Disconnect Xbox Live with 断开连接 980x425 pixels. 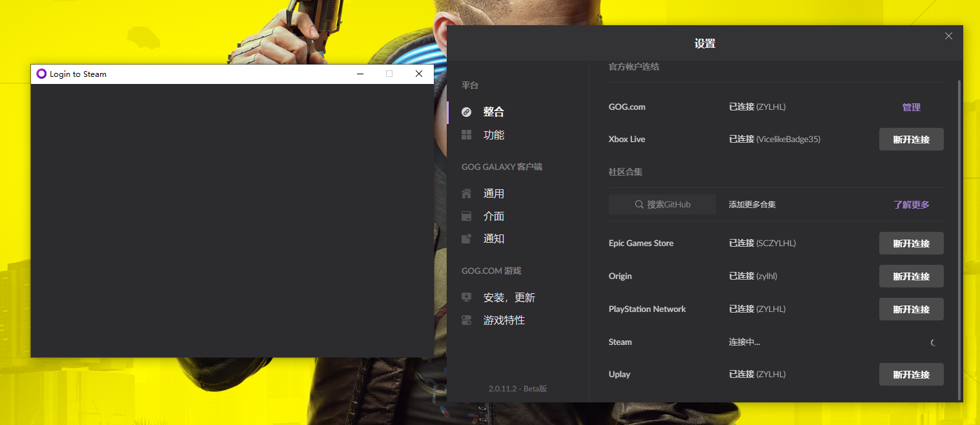(912, 140)
